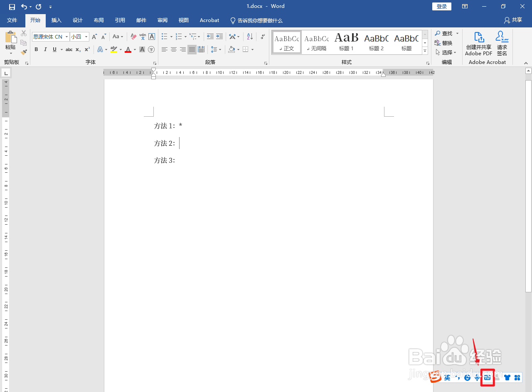Show or hide paragraph marks
Image resolution: width=532 pixels, height=392 pixels.
point(263,37)
